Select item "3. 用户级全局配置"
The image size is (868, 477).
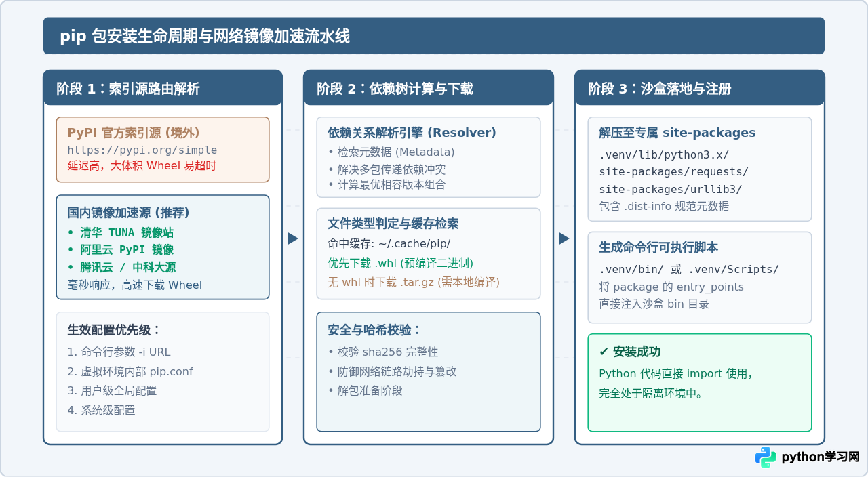click(112, 390)
